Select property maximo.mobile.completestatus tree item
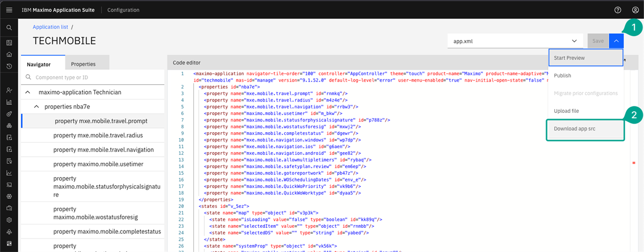Viewport: 644px width, 252px height. point(92,232)
